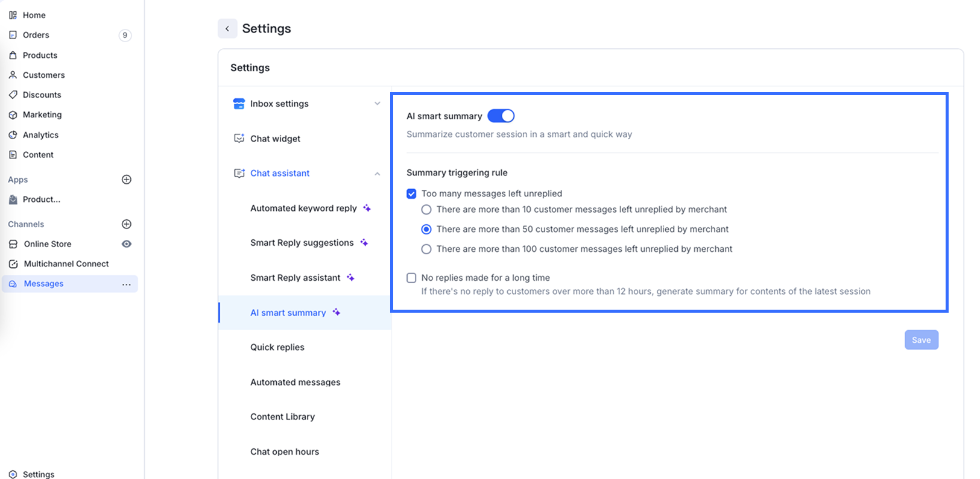Uncheck Too many messages left unreplied
The height and width of the screenshot is (479, 980).
pos(411,193)
